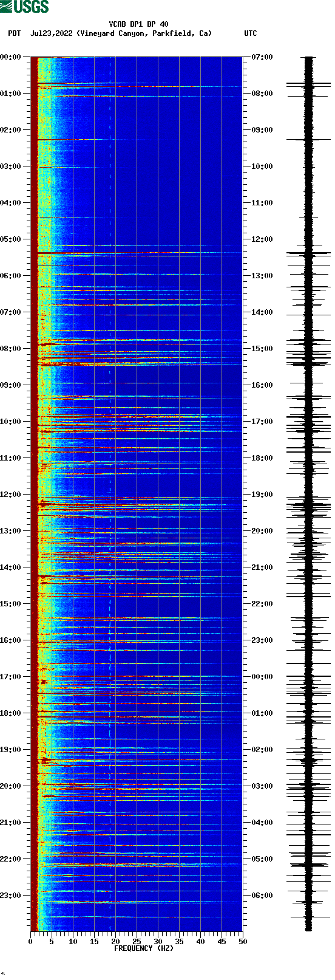This screenshot has height=980, width=335.
Task: Click the '45' frequency tick label
Action: [x=222, y=942]
